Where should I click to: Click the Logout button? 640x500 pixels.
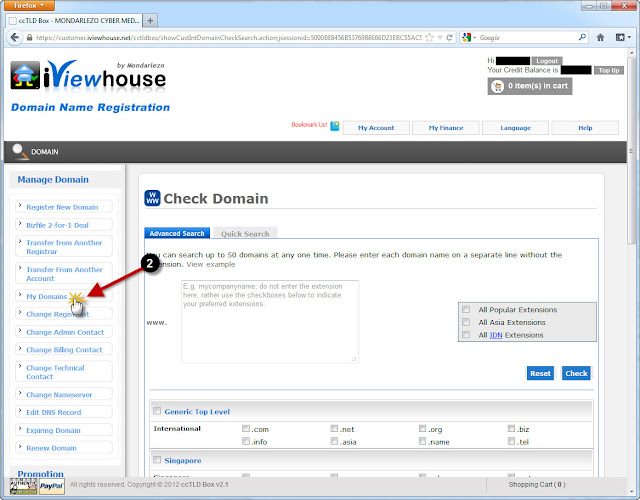click(547, 61)
